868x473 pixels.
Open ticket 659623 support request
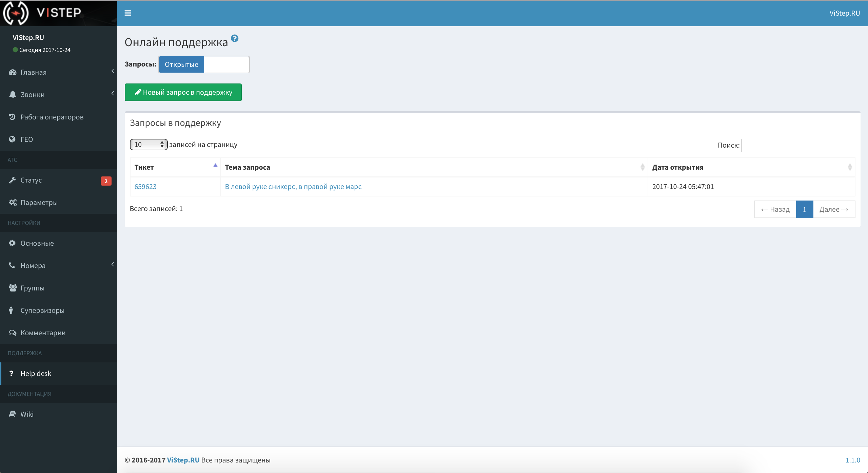pyautogui.click(x=145, y=186)
